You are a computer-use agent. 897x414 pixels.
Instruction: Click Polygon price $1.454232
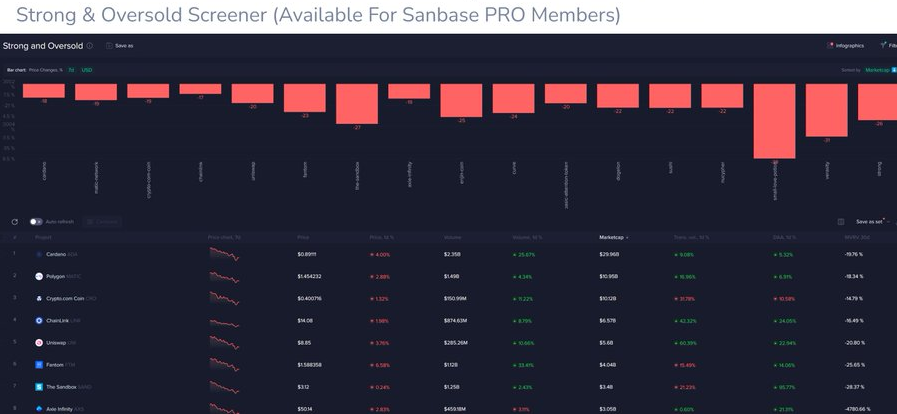(x=309, y=276)
